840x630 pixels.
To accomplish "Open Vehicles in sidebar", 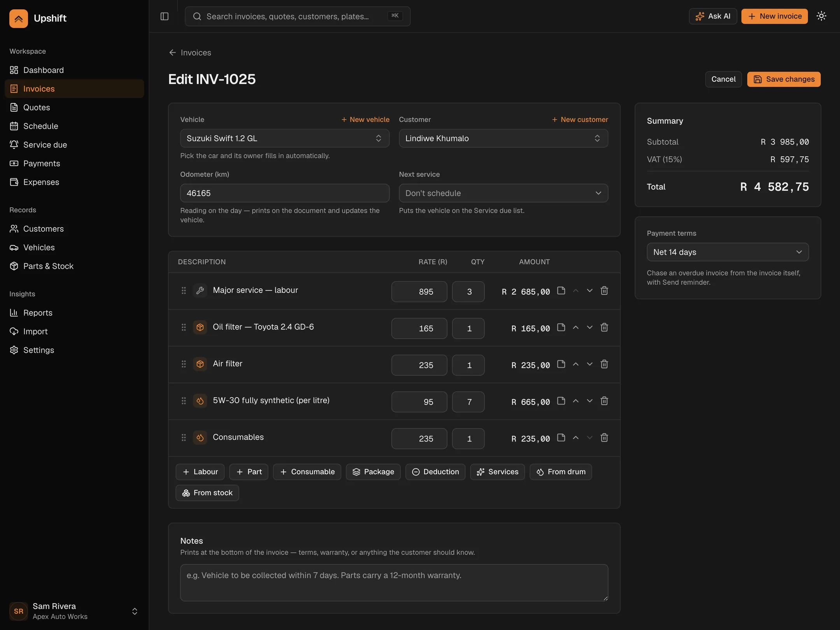I will [x=74, y=247].
